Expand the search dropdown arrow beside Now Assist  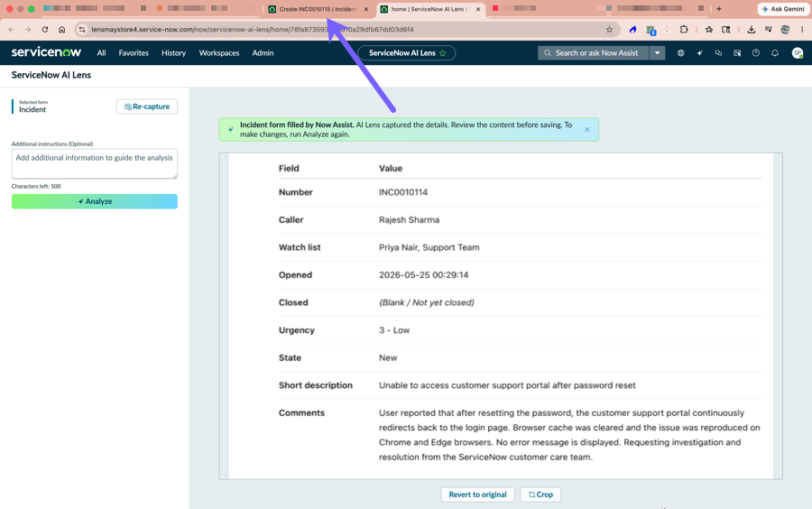pyautogui.click(x=657, y=53)
